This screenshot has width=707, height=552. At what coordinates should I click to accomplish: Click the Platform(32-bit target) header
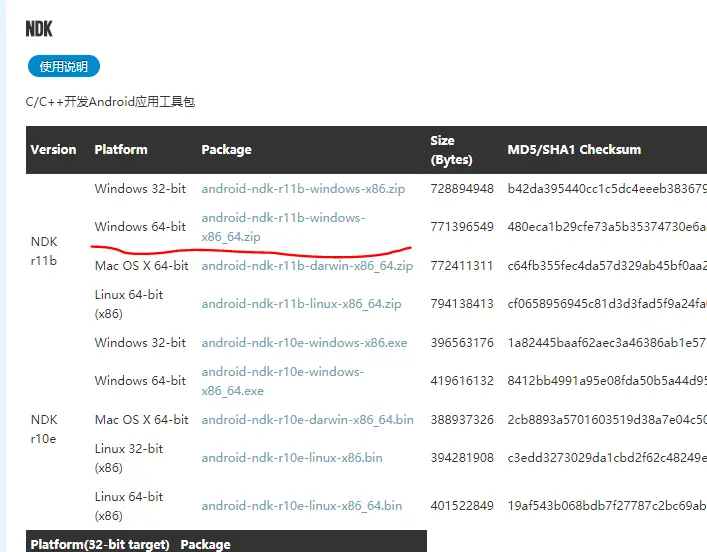[100, 544]
